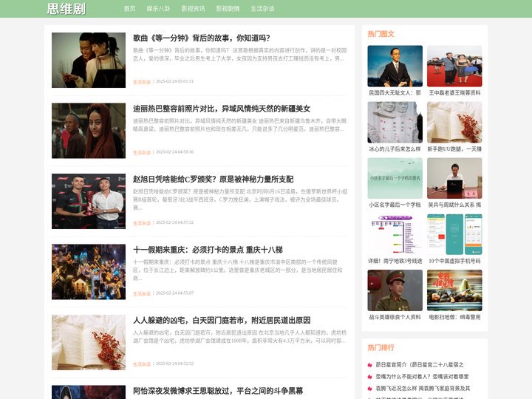Open 10个中国虚拟手机号码 thumbnail
532x399 pixels.
pos(454,234)
